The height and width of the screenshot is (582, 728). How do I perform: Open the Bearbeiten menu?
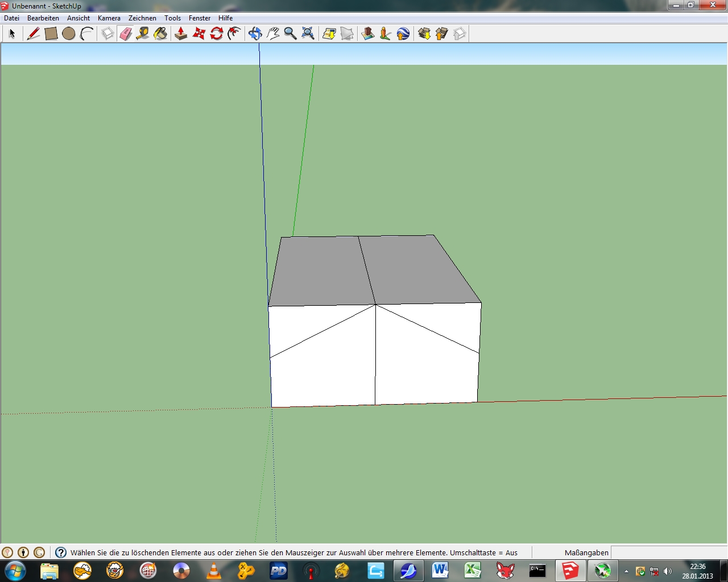[43, 18]
